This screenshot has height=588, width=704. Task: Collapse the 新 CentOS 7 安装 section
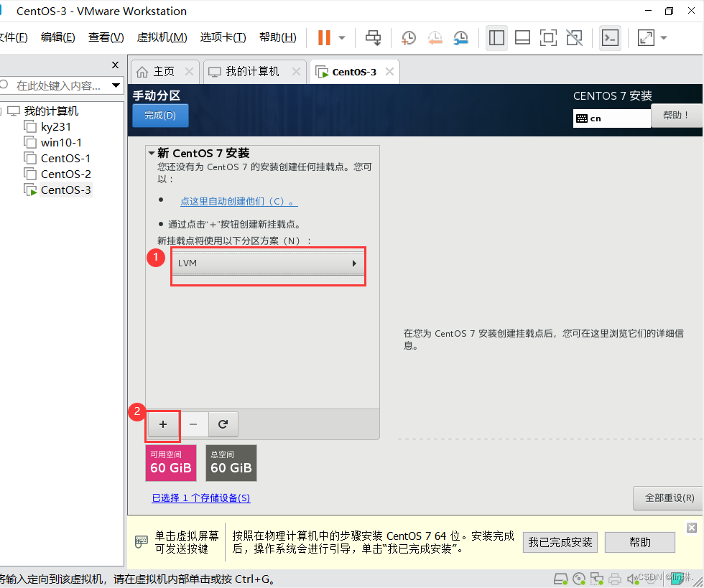click(x=152, y=153)
